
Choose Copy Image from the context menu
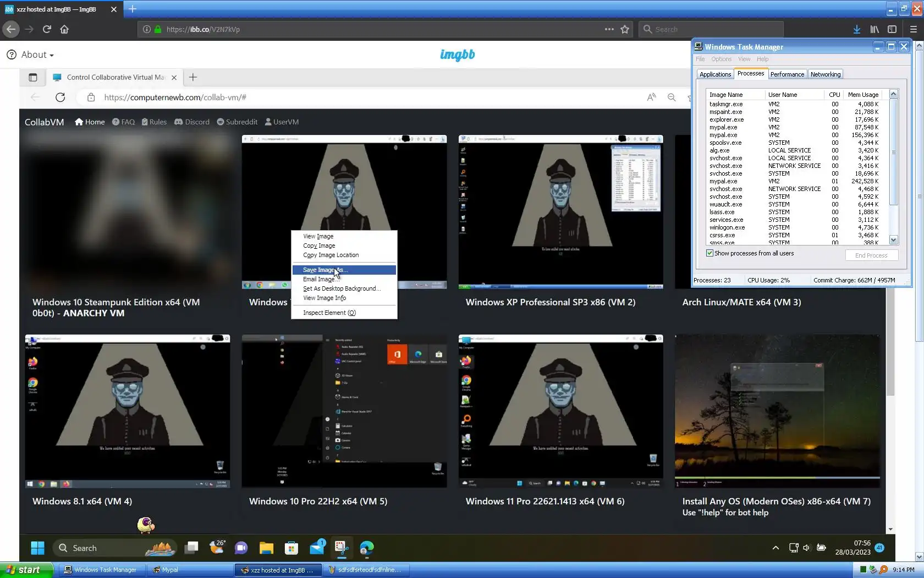click(x=344, y=246)
